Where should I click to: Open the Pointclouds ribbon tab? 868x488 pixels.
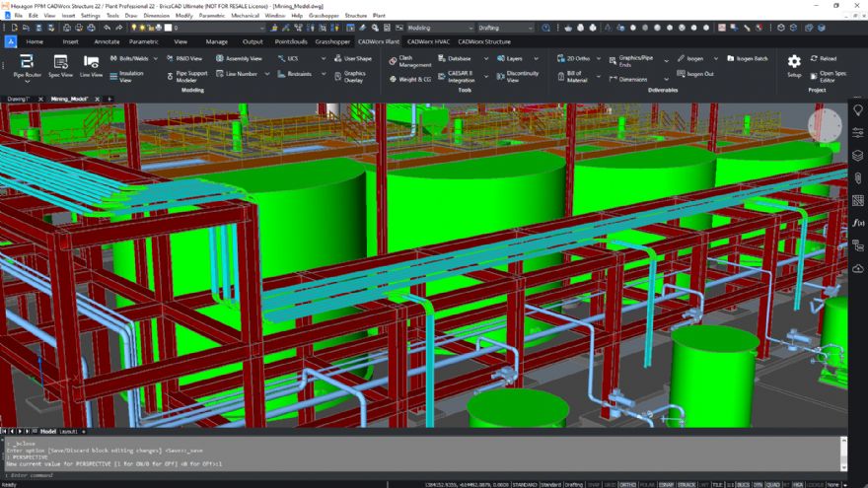[291, 41]
